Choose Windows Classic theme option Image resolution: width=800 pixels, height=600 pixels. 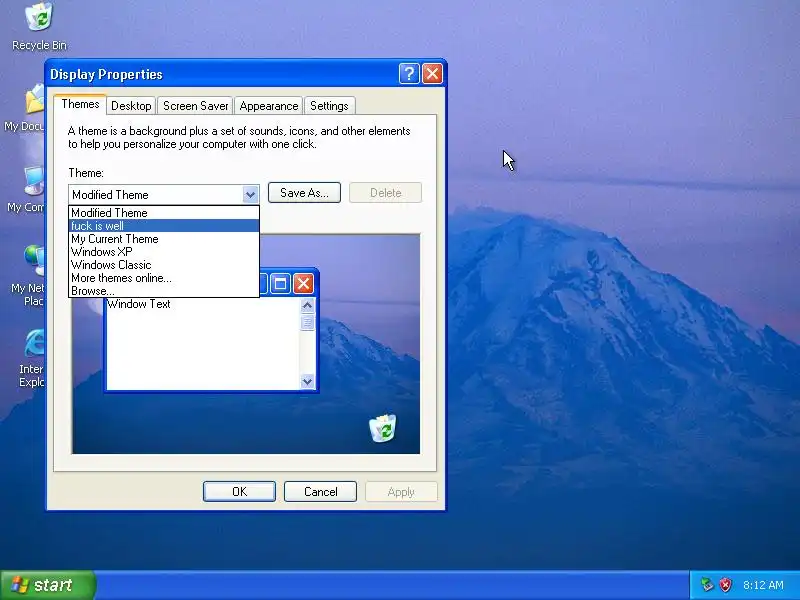coord(164,265)
